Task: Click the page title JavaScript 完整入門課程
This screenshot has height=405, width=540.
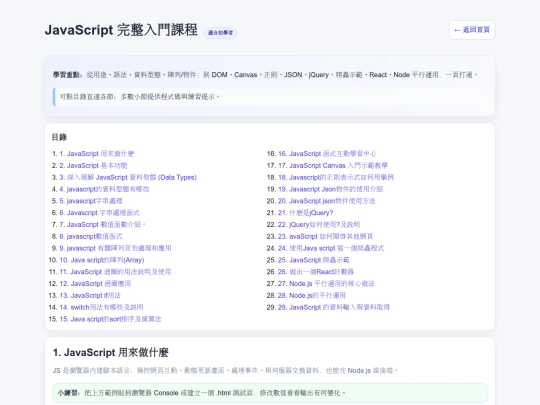Action: coord(121,30)
